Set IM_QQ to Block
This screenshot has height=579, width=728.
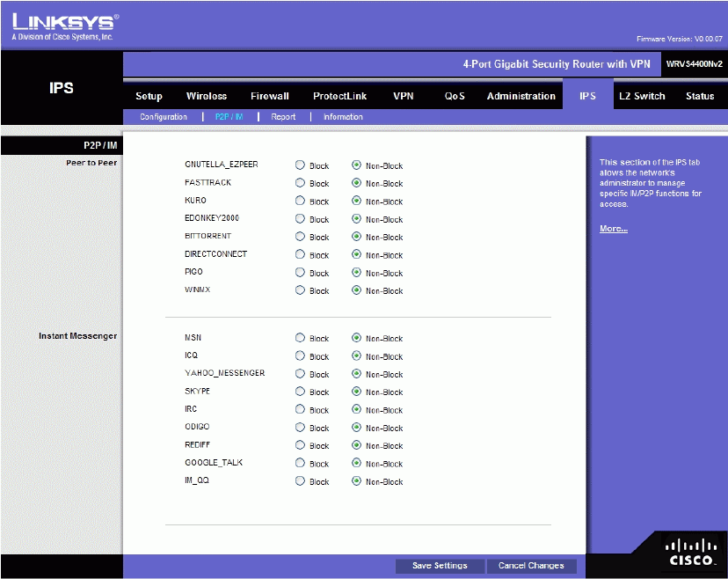pyautogui.click(x=300, y=481)
